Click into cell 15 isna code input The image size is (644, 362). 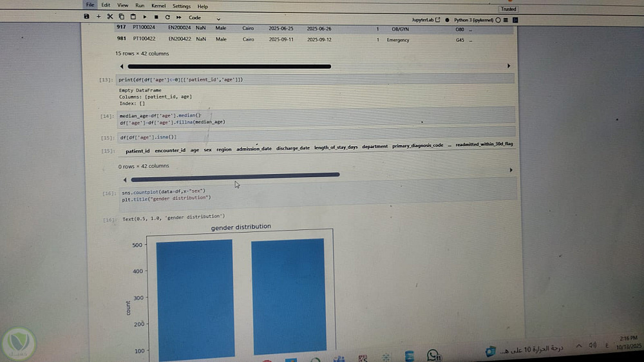pyautogui.click(x=316, y=135)
